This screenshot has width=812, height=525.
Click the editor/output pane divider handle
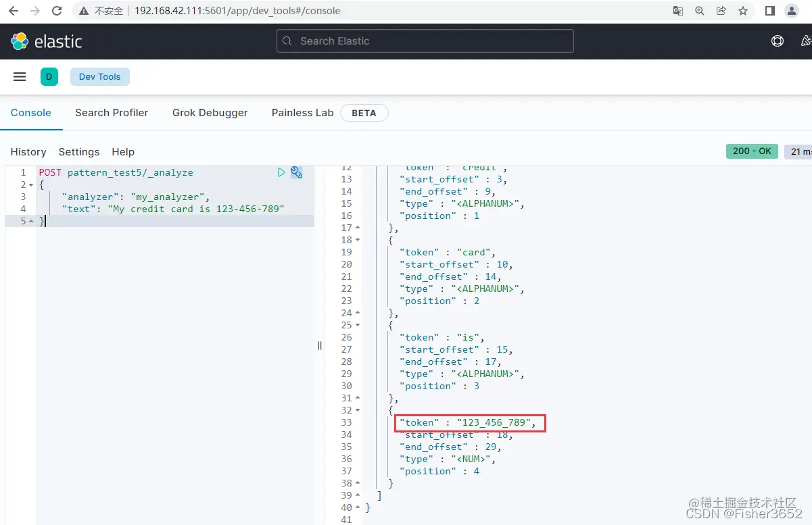tap(320, 345)
